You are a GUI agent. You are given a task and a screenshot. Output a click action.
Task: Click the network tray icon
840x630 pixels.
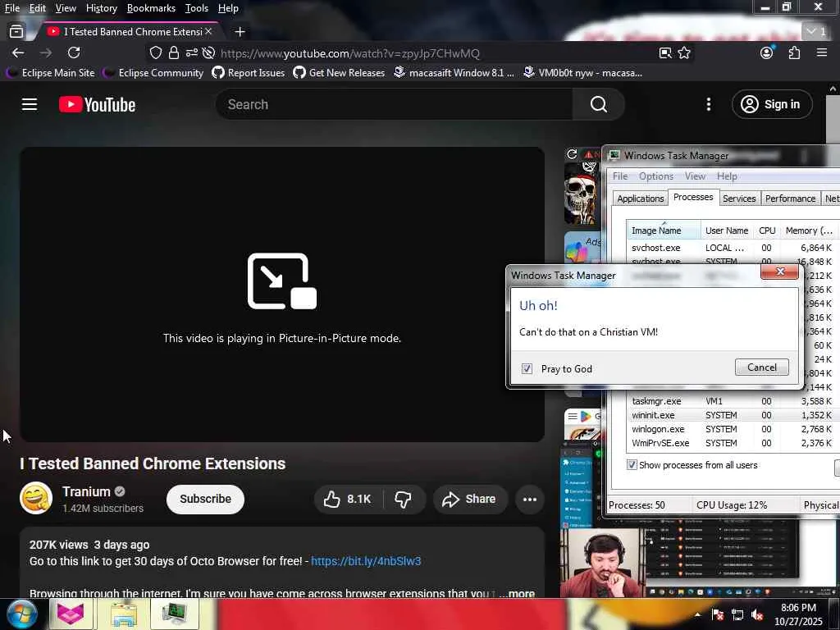pyautogui.click(x=737, y=615)
